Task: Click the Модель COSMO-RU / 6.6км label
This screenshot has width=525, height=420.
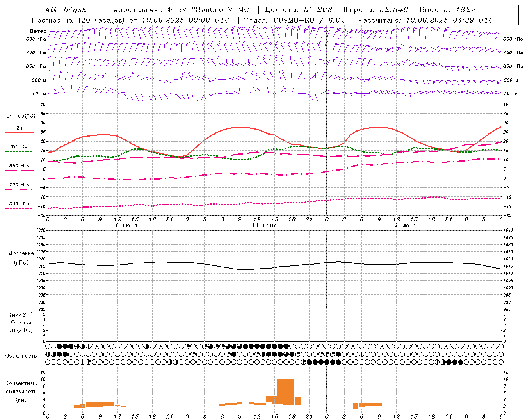Action: pyautogui.click(x=296, y=20)
